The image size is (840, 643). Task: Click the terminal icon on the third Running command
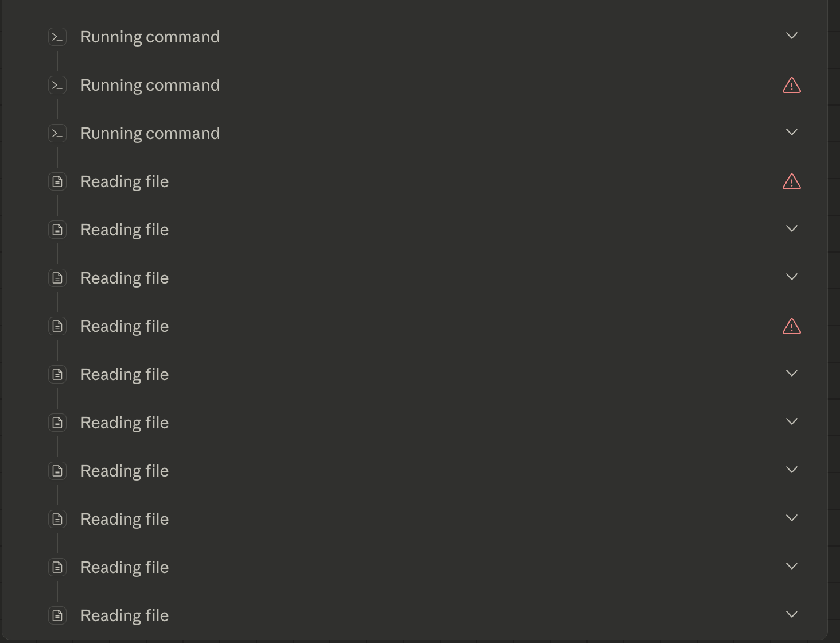57,133
